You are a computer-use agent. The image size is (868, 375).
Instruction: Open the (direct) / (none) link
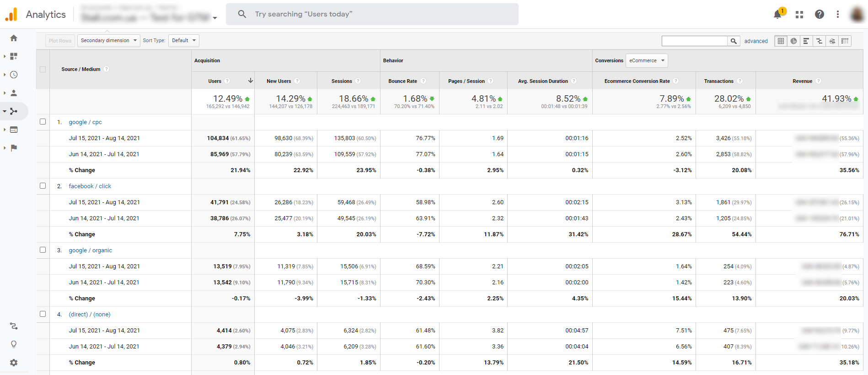click(x=90, y=314)
